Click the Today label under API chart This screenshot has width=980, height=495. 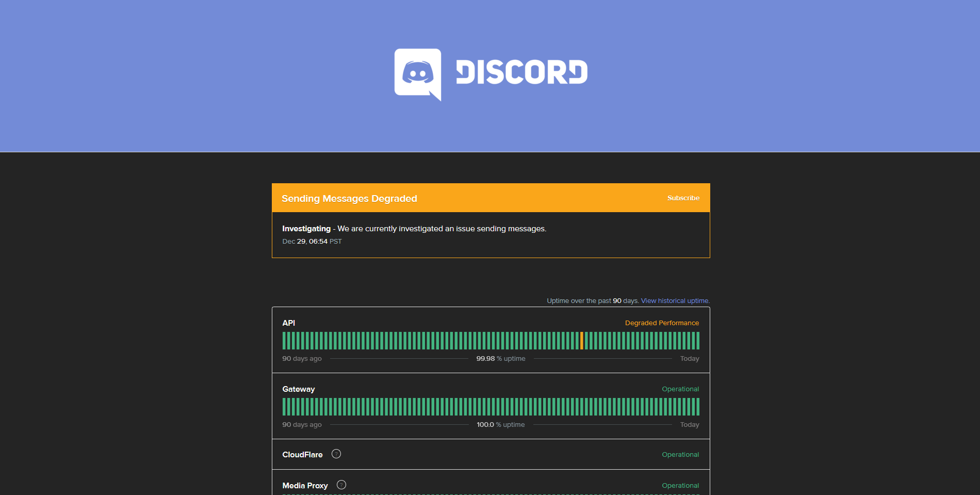690,358
